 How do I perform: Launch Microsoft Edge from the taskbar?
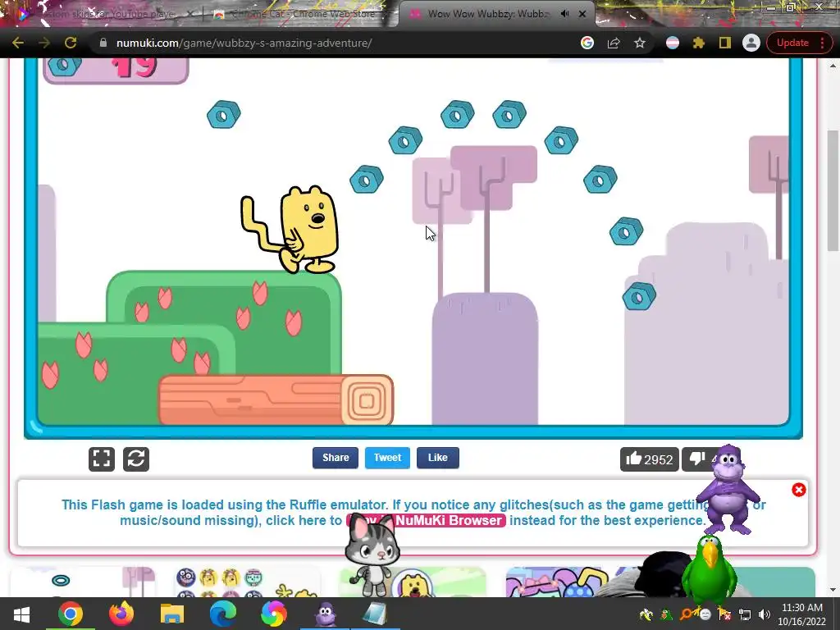pos(223,614)
